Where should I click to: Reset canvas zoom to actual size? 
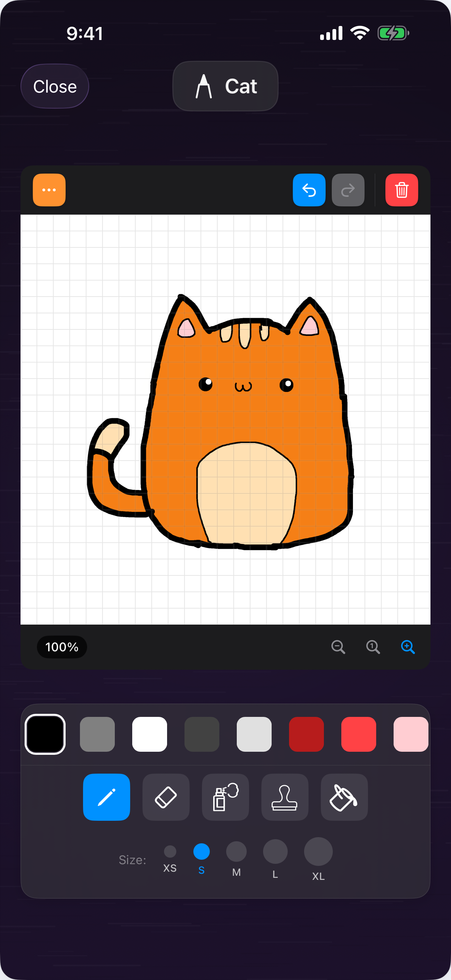click(x=373, y=647)
